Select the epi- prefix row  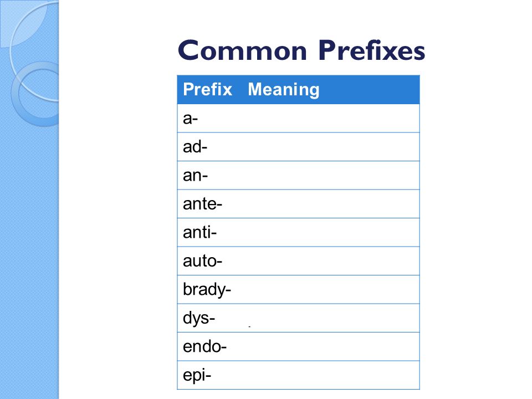click(298, 375)
